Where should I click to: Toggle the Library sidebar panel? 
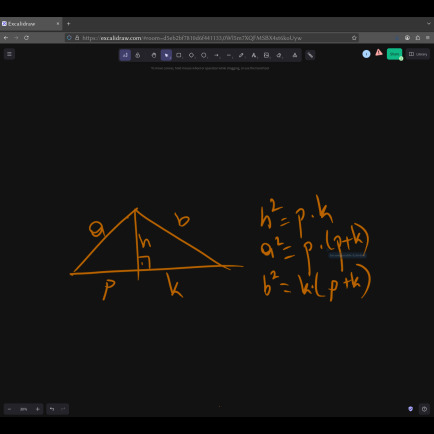418,54
